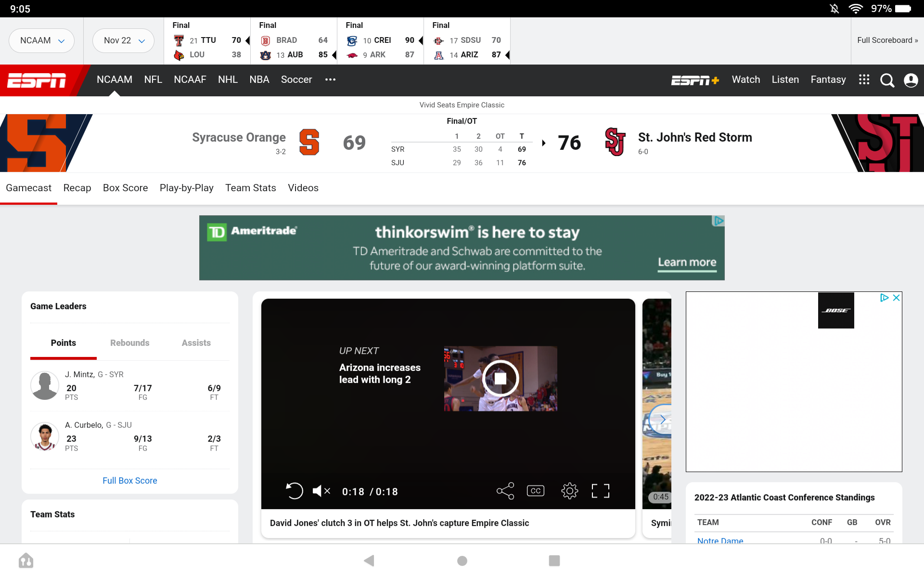Open the apps grid icon

tap(864, 80)
